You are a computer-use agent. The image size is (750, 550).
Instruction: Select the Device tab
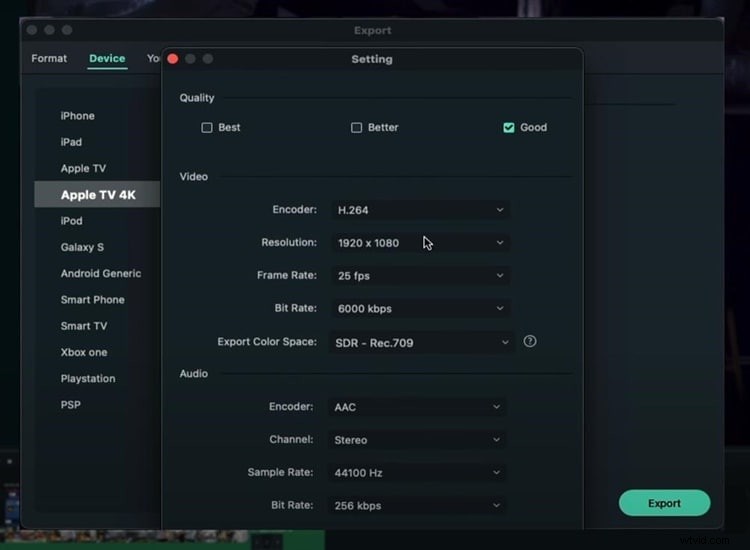107,58
